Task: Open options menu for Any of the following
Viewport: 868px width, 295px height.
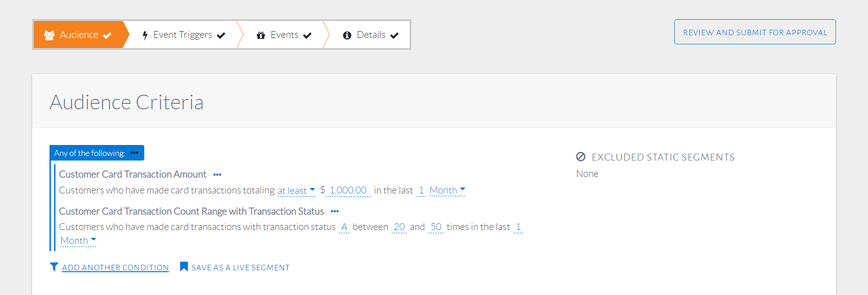Action: [x=134, y=153]
